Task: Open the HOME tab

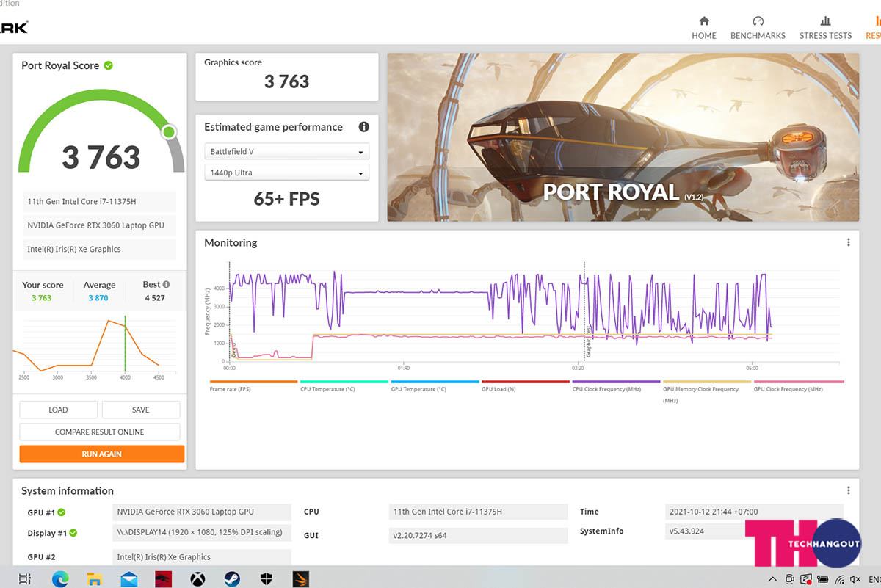Action: (x=703, y=28)
